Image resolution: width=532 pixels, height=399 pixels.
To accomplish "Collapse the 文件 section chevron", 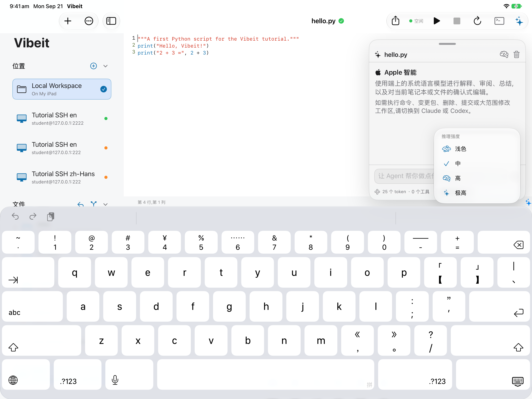I will (105, 204).
